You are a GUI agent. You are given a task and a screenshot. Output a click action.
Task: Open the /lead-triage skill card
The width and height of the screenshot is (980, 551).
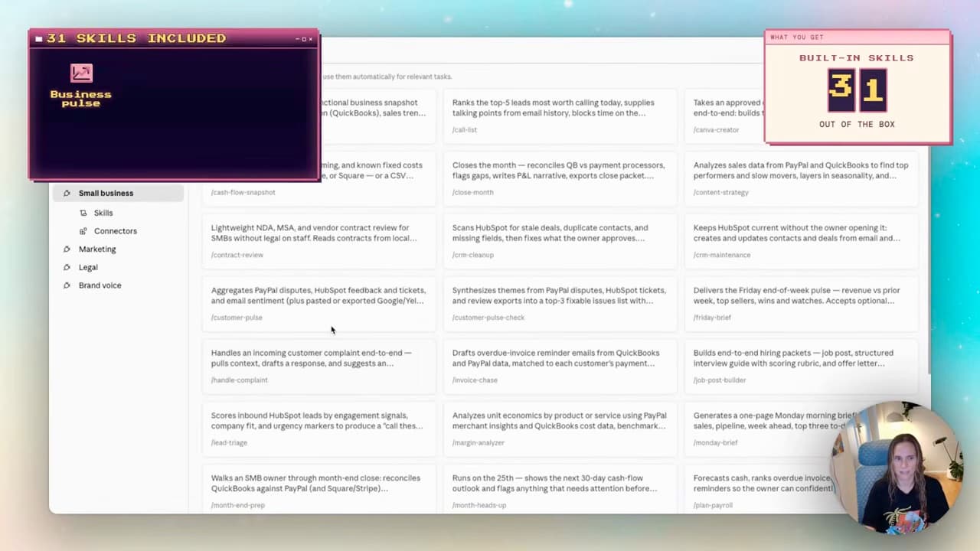(x=319, y=429)
